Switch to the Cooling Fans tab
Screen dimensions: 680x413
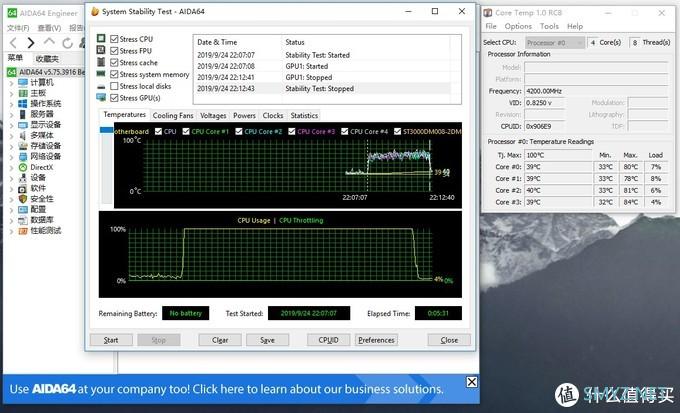[173, 115]
